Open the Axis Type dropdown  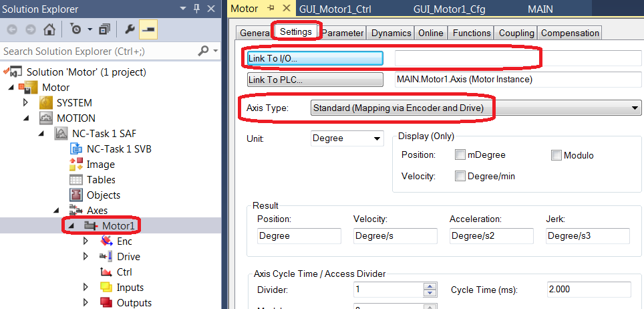pyautogui.click(x=634, y=108)
